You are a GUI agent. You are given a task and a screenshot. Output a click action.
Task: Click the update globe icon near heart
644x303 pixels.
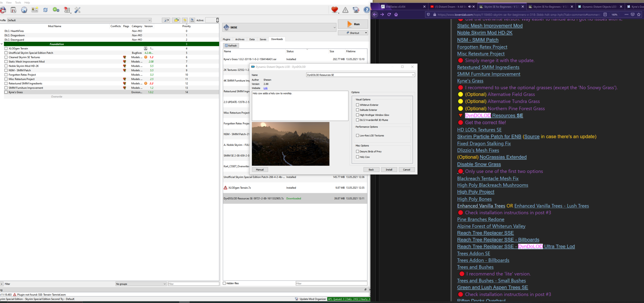pos(356,10)
